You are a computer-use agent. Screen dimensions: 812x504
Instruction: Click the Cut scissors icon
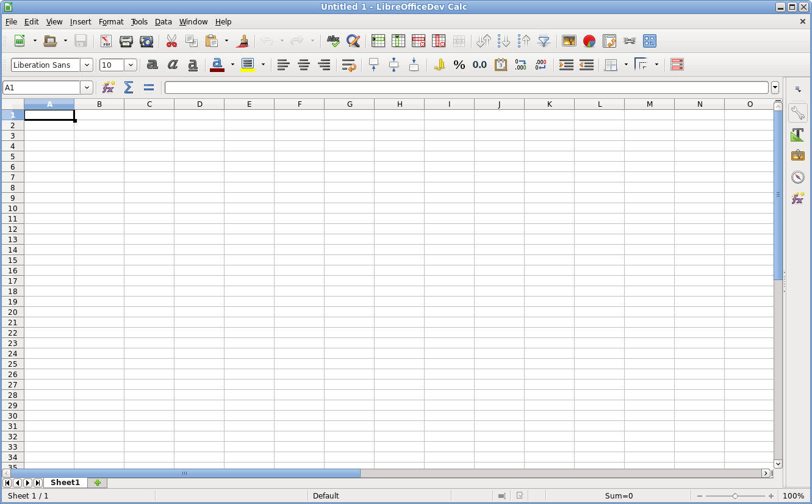pos(171,41)
